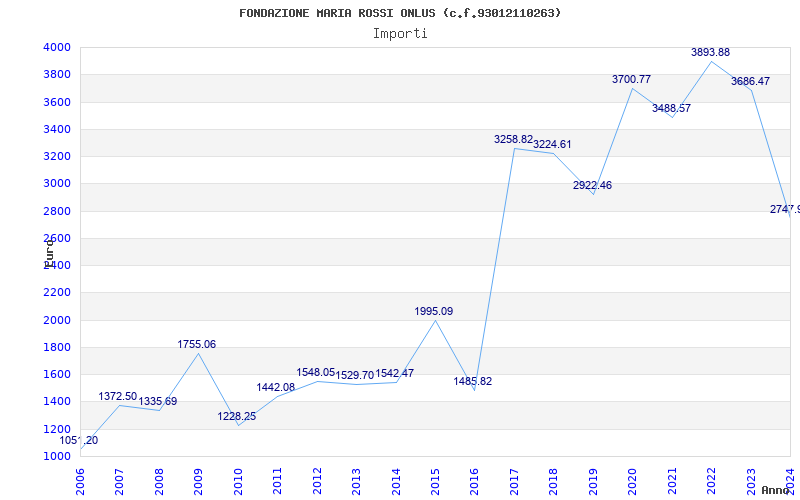The height and width of the screenshot is (500, 800).
Task: Click y-axis value 1000
Action: click(58, 456)
